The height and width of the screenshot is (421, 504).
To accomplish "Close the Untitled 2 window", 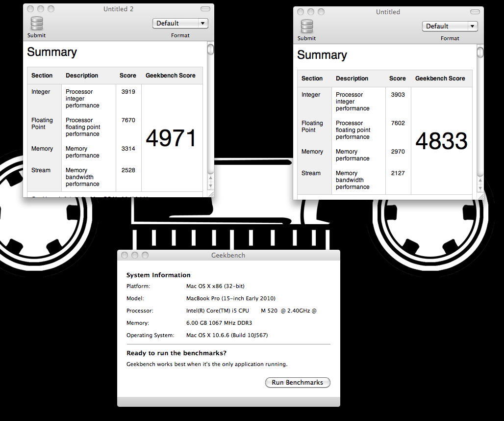I will click(x=30, y=9).
